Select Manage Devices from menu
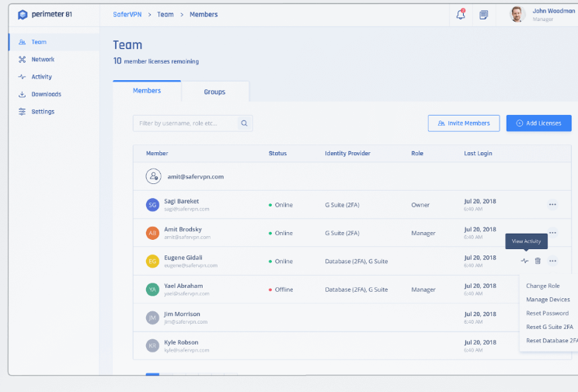Image resolution: width=578 pixels, height=392 pixels. click(x=548, y=300)
